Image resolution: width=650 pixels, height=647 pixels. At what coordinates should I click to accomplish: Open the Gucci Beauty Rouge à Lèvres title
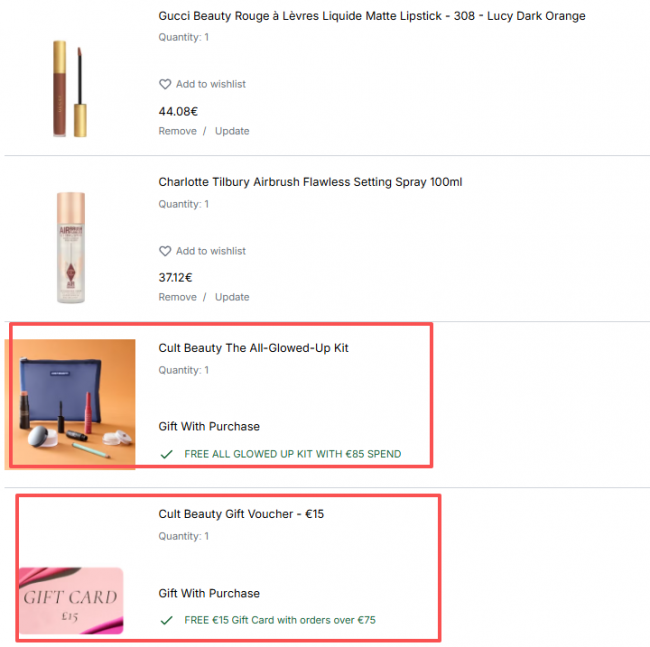(x=372, y=16)
